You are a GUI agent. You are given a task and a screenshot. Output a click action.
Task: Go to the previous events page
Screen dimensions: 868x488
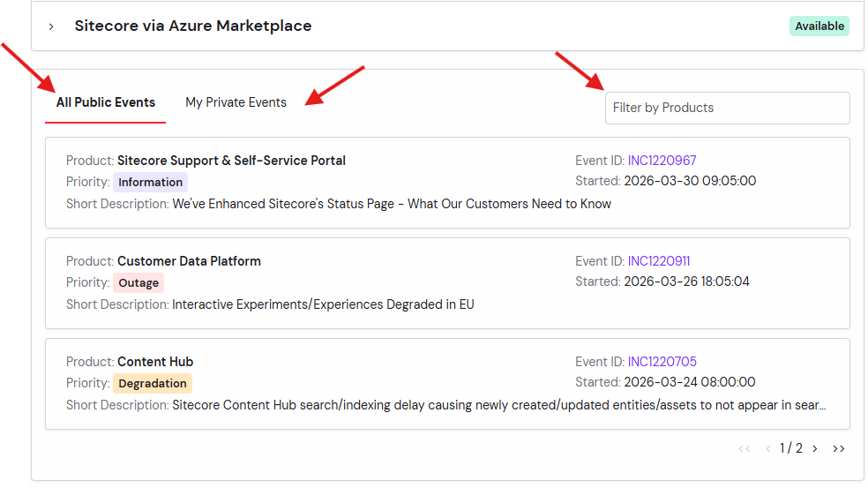click(768, 448)
